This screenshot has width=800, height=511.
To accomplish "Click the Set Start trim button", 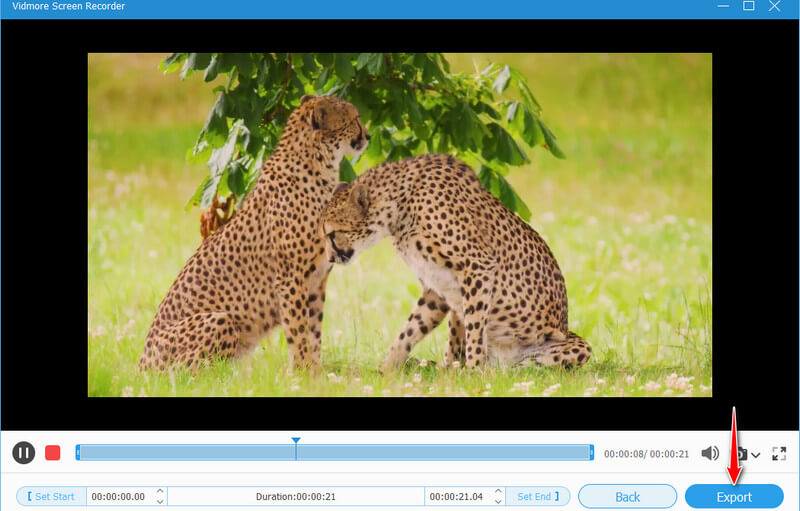I will [50, 496].
